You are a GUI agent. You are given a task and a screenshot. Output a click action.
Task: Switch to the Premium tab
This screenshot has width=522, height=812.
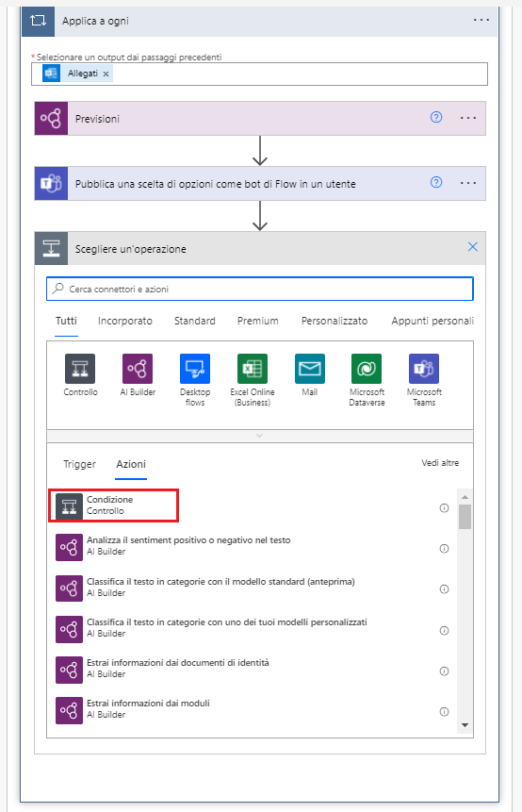257,321
